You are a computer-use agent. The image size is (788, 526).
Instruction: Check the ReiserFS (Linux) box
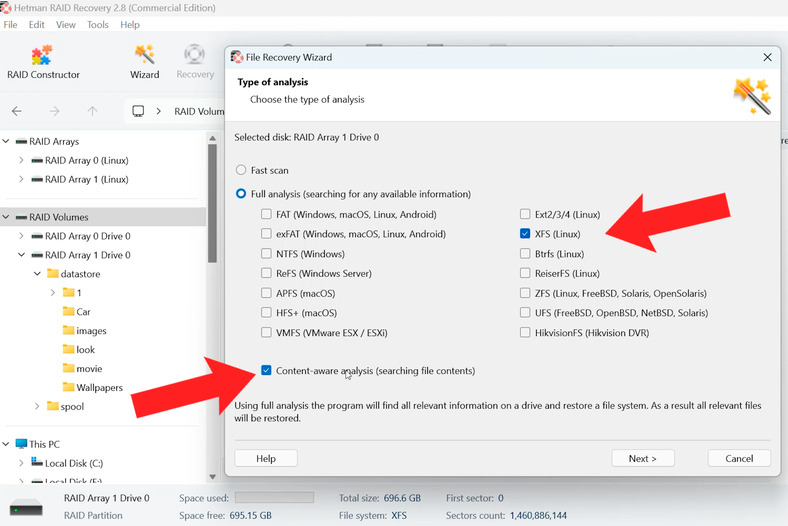click(x=525, y=273)
